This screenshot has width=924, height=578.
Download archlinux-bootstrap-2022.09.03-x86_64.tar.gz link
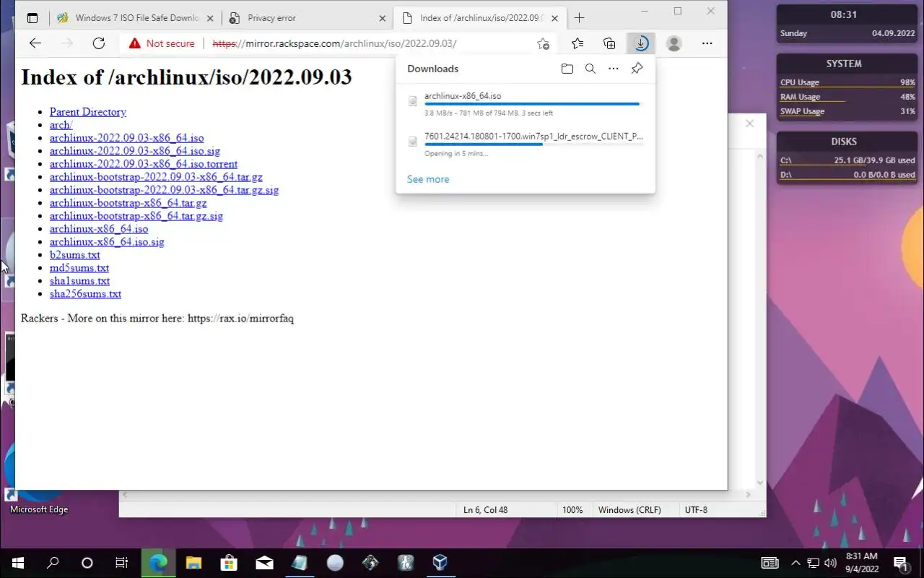pyautogui.click(x=156, y=177)
